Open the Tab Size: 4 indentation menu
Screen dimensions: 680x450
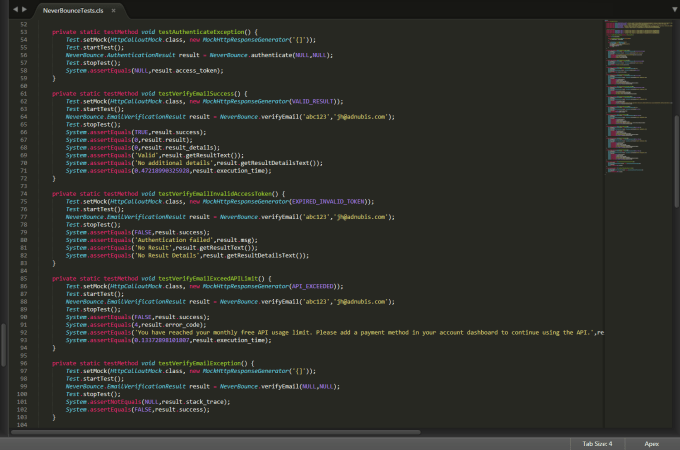point(597,443)
